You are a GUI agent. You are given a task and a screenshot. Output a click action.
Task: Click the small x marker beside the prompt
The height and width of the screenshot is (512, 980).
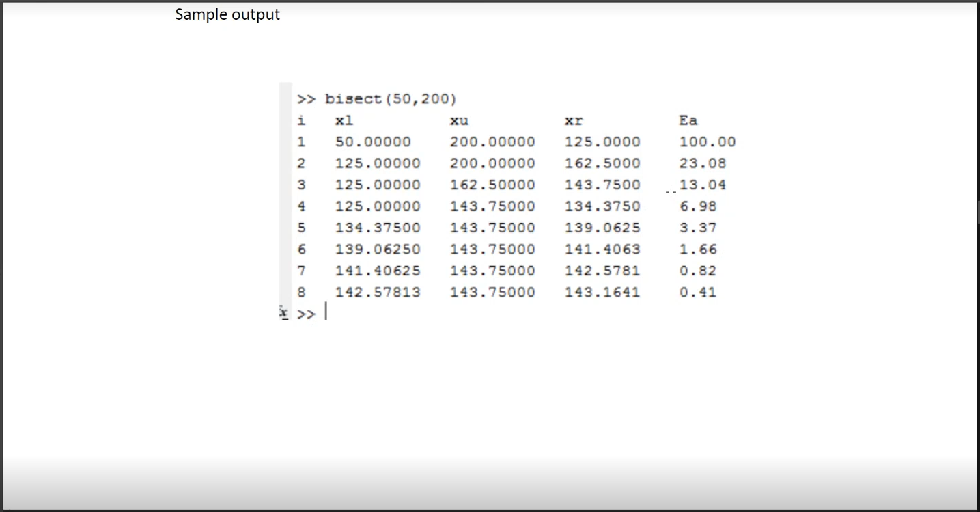(x=285, y=312)
